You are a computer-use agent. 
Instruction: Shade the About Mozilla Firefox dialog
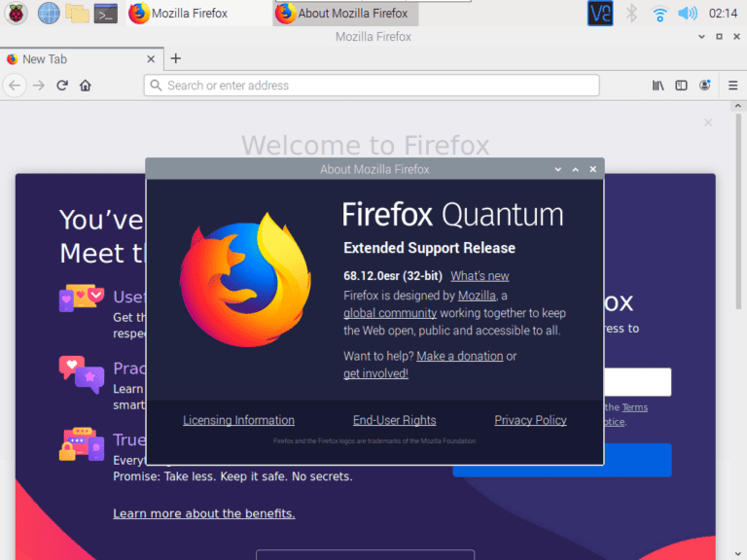(x=558, y=169)
